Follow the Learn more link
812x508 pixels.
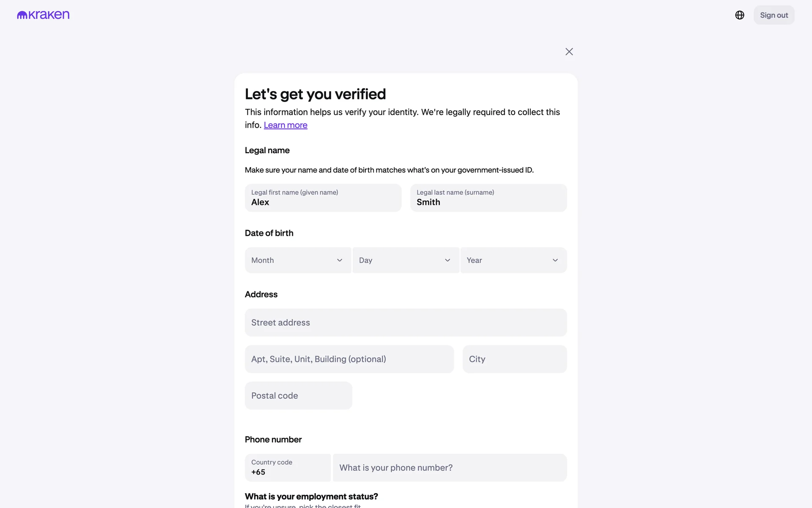[x=285, y=125]
